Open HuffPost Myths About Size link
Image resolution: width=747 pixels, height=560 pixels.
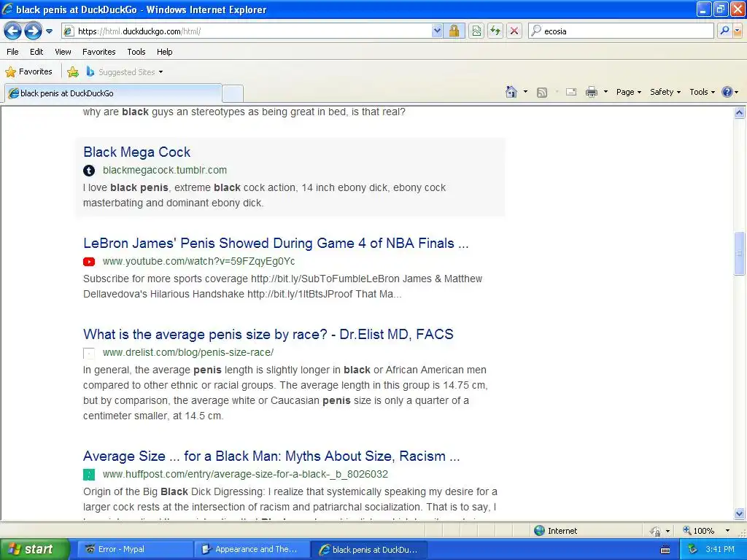click(271, 456)
